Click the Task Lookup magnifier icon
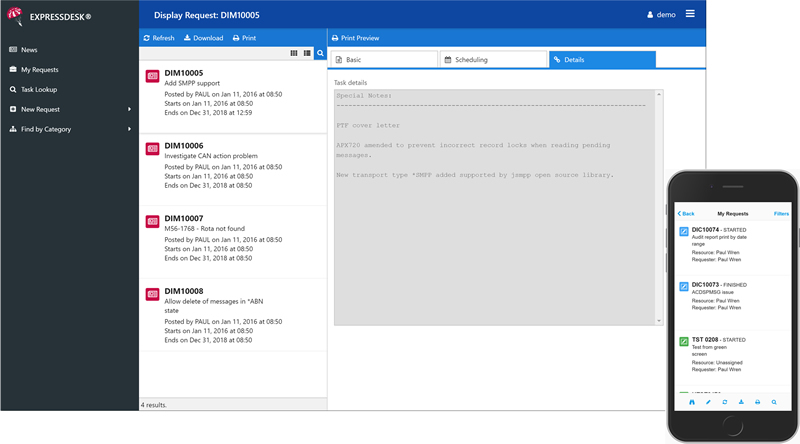Screen dimensions: 800x444 13,89
